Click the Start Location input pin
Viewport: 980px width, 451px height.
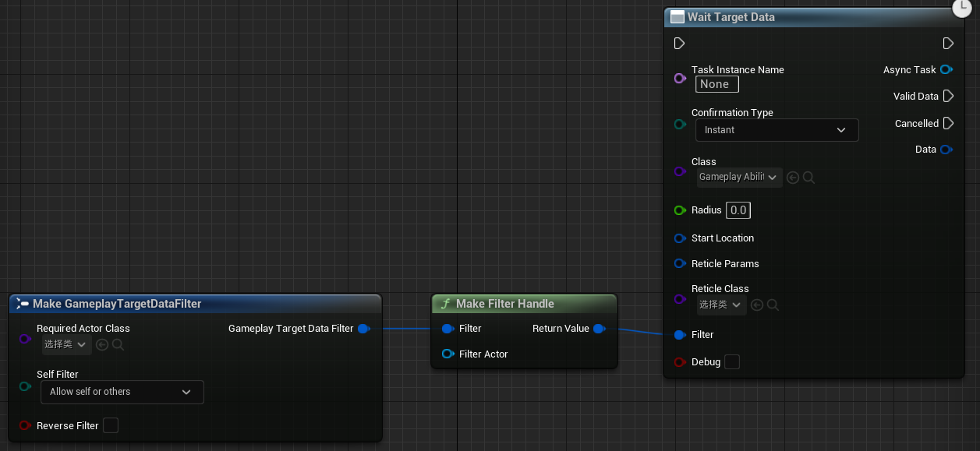click(680, 238)
